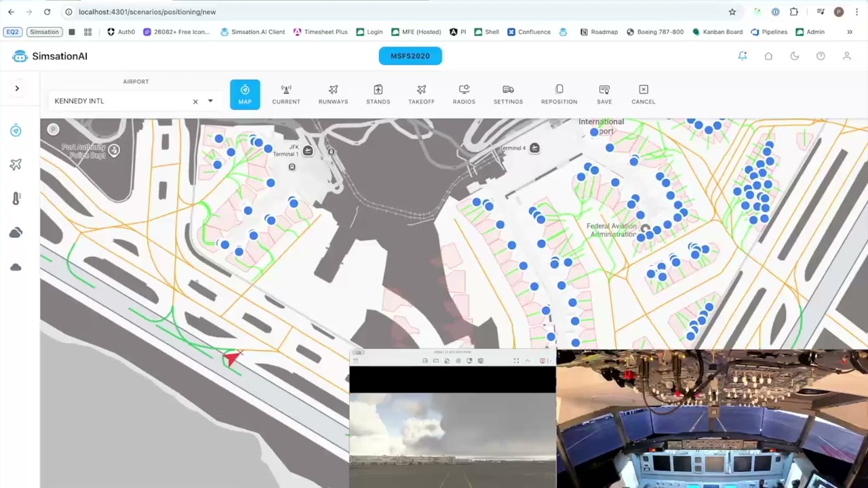Open browser extensions puzzle icon
Viewport: 868px width, 488px height.
click(x=794, y=12)
